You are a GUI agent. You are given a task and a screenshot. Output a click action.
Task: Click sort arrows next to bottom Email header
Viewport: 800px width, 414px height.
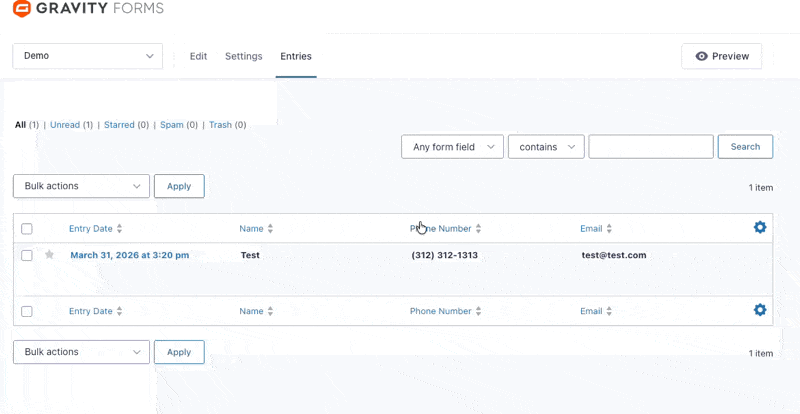[609, 311]
